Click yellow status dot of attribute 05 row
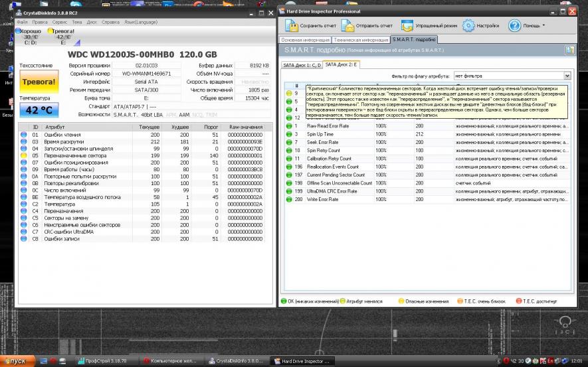588x367 pixels. click(24, 155)
